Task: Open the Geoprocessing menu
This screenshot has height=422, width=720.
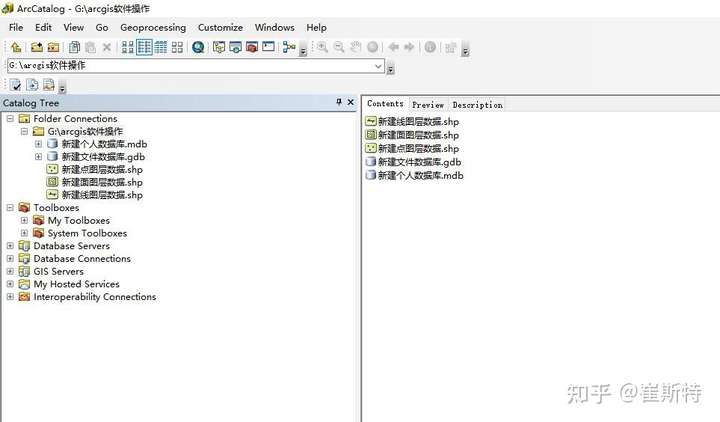Action: point(153,28)
